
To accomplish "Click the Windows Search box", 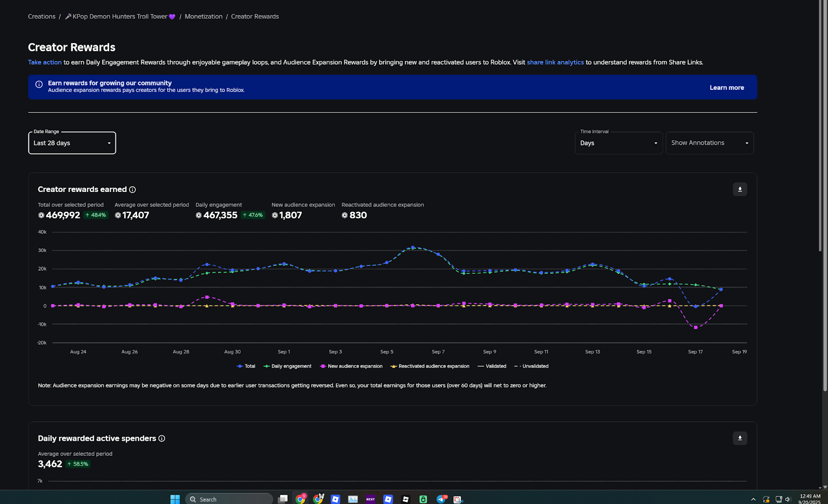I will 228,498.
